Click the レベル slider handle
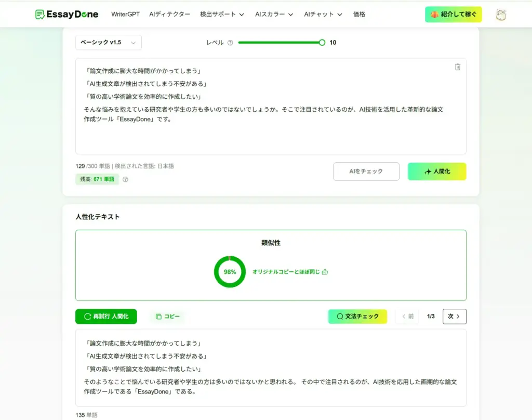This screenshot has height=420, width=532. tap(322, 43)
